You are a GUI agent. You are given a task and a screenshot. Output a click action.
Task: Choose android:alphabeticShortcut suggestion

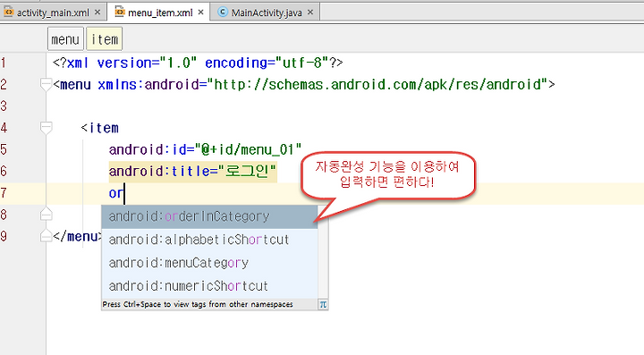click(x=209, y=240)
